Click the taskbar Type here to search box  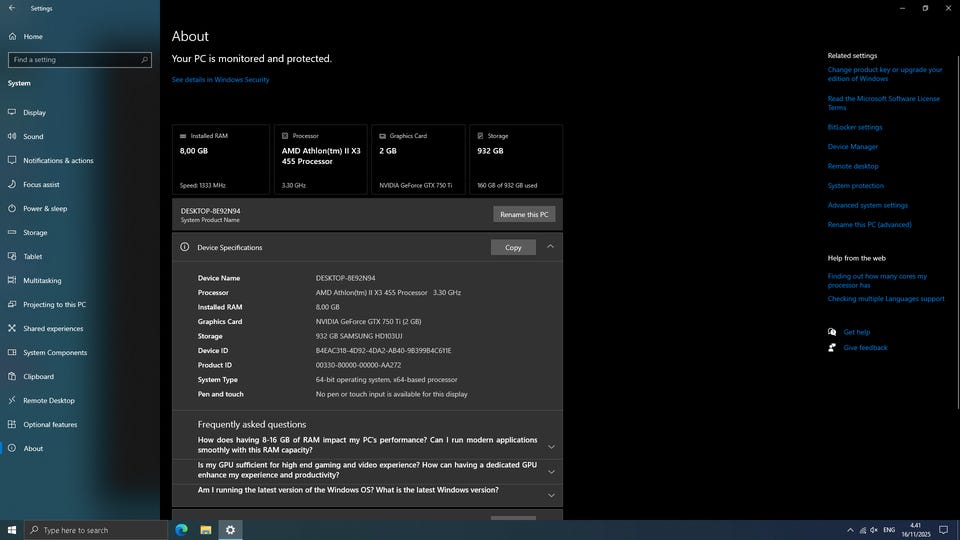pyautogui.click(x=96, y=530)
